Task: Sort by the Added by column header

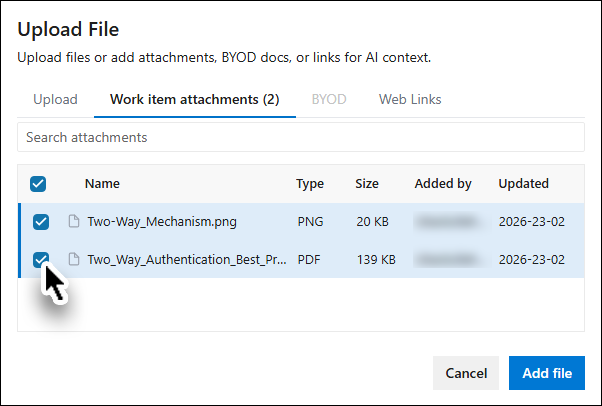Action: click(443, 184)
